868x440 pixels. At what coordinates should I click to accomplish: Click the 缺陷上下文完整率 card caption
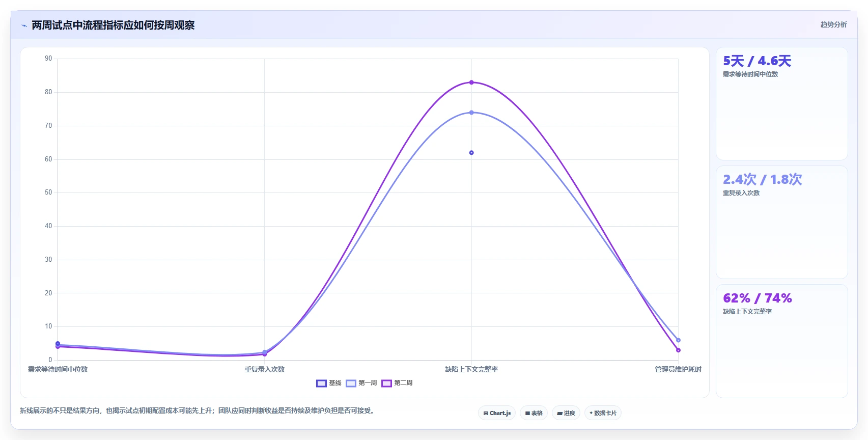pos(747,312)
